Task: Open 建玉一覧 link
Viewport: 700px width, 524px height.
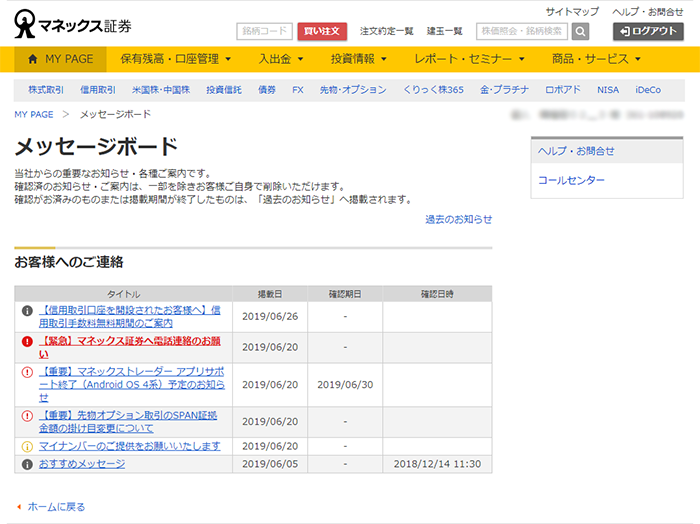Action: (x=445, y=31)
